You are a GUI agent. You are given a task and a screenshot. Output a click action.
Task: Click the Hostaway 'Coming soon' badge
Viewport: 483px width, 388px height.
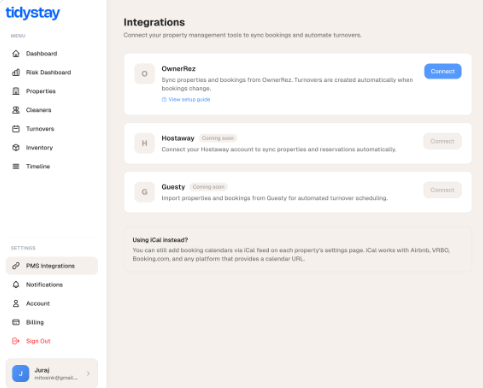tap(218, 138)
